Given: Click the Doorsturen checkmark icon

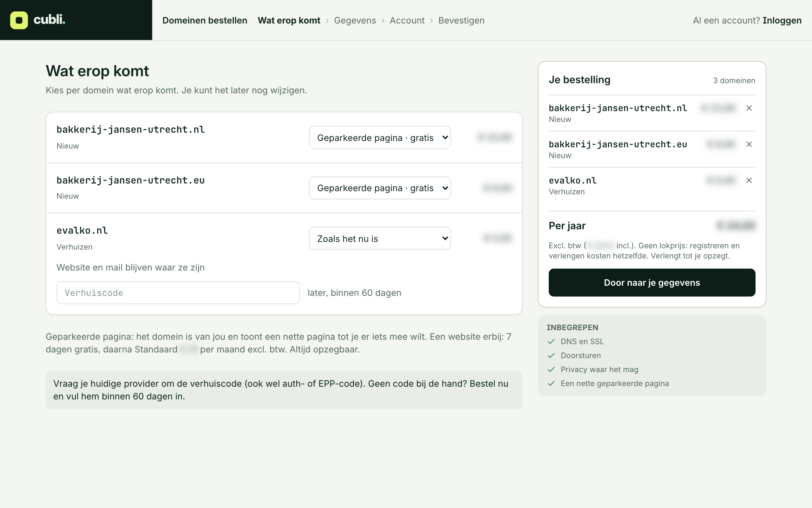Looking at the screenshot, I should click(551, 356).
